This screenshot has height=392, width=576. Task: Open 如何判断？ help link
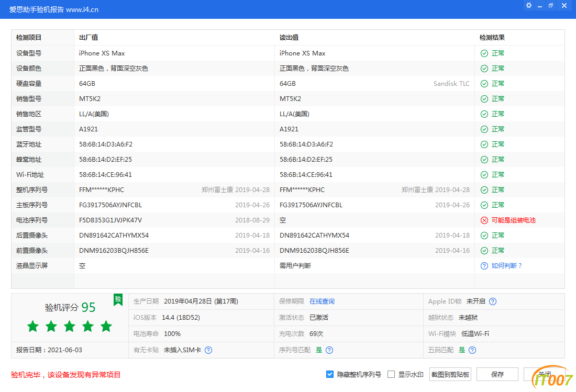pyautogui.click(x=507, y=266)
